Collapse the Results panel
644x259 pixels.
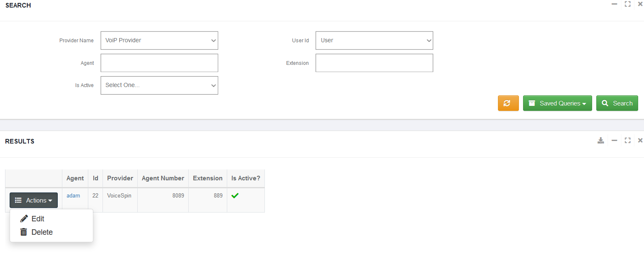pyautogui.click(x=614, y=141)
